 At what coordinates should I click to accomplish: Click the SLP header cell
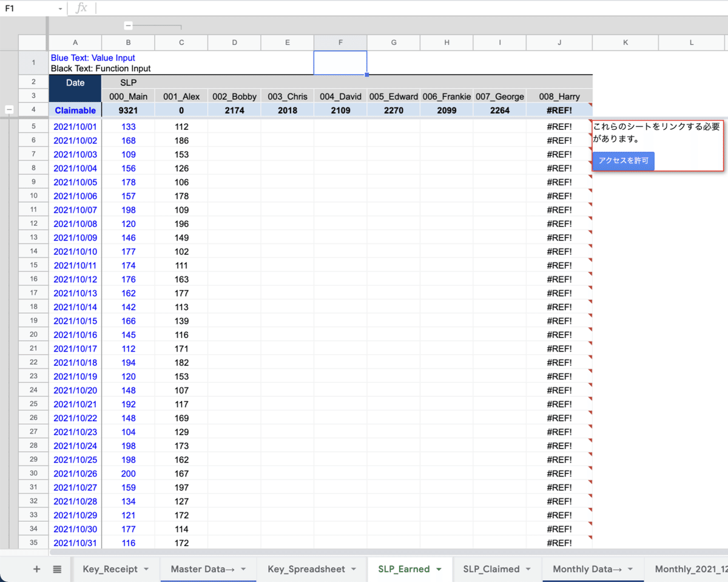pos(128,83)
